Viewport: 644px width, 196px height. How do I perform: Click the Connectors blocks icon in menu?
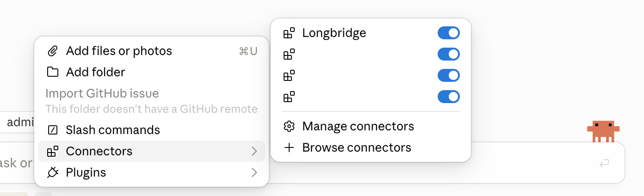[53, 151]
